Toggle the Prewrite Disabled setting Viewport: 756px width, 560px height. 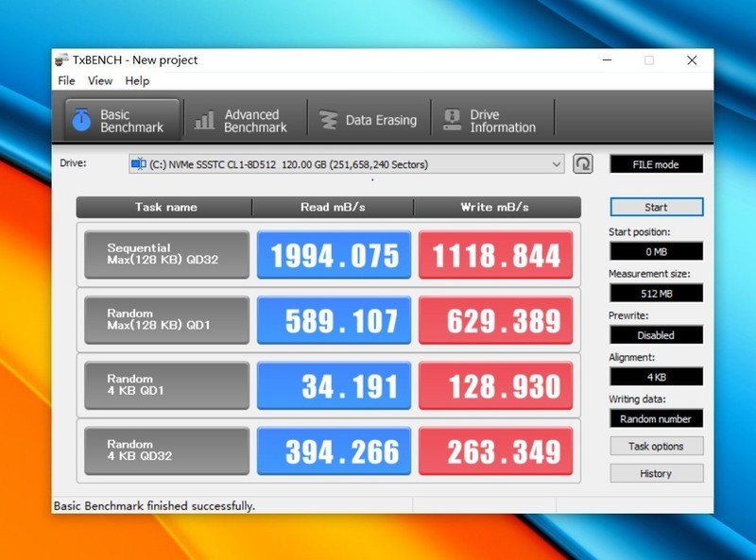(656, 335)
